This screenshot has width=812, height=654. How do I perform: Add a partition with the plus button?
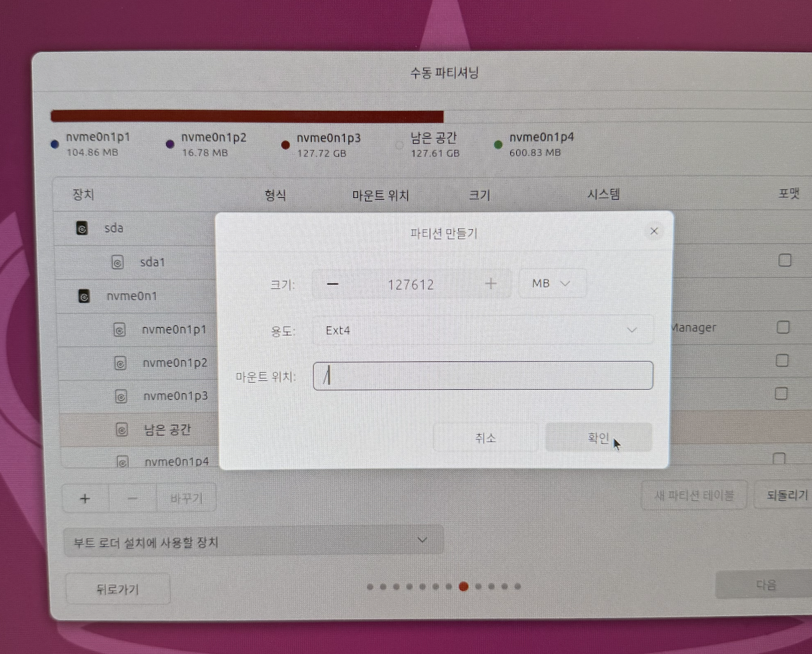[x=85, y=498]
